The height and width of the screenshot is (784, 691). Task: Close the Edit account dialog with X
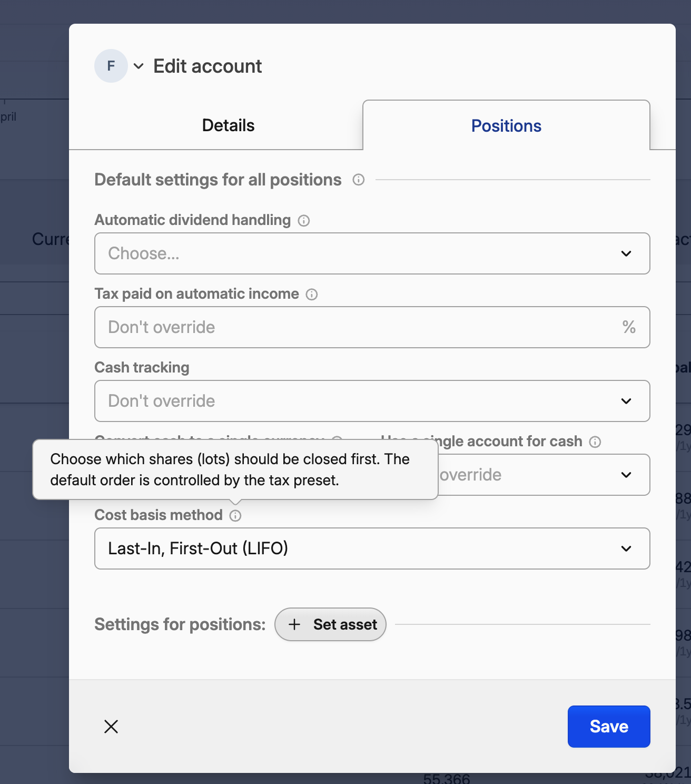pos(111,727)
